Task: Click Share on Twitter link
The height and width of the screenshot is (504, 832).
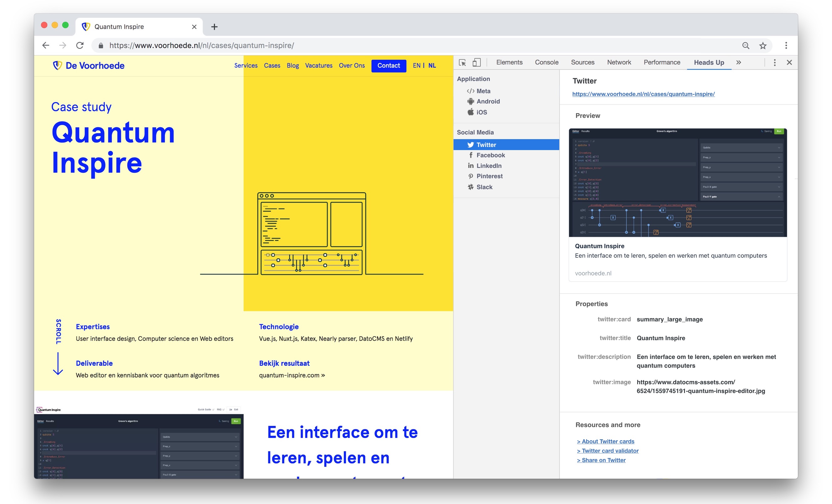Action: (601, 460)
